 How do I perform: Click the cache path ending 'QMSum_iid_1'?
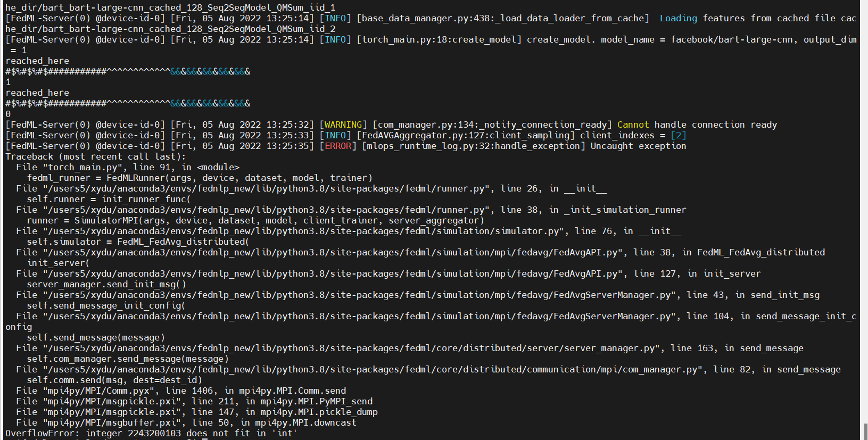[170, 7]
